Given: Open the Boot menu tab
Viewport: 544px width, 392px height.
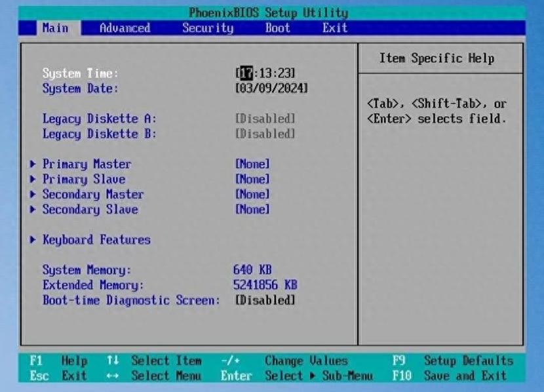Looking at the screenshot, I should click(277, 28).
